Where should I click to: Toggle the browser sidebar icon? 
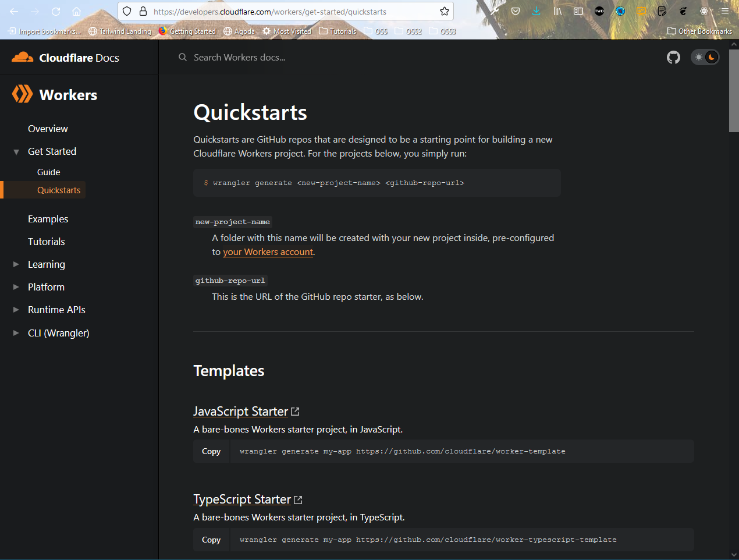578,11
